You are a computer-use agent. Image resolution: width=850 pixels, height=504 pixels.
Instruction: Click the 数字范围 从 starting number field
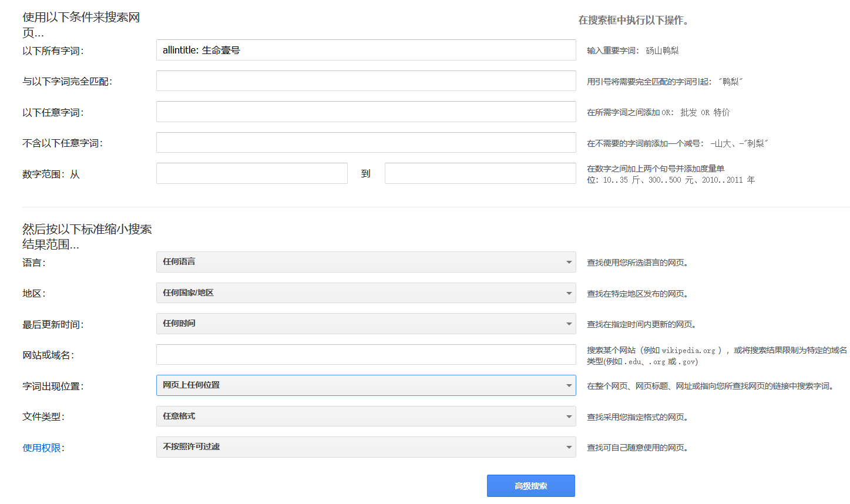251,173
